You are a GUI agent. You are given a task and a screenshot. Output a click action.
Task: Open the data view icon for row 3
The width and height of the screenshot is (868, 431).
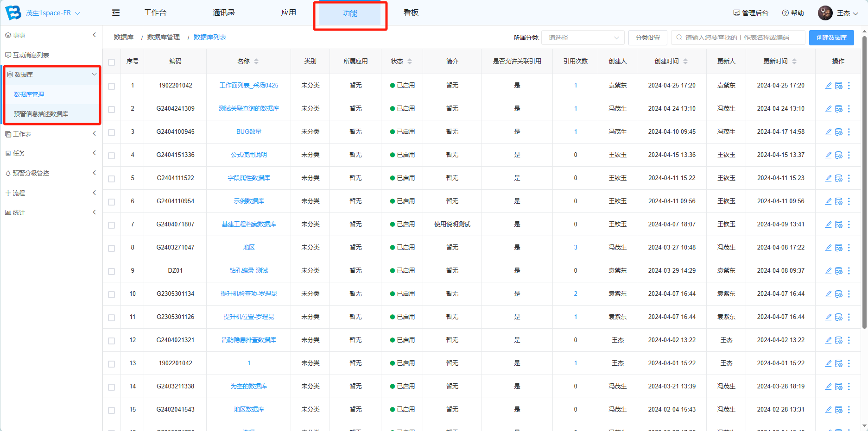click(x=838, y=132)
